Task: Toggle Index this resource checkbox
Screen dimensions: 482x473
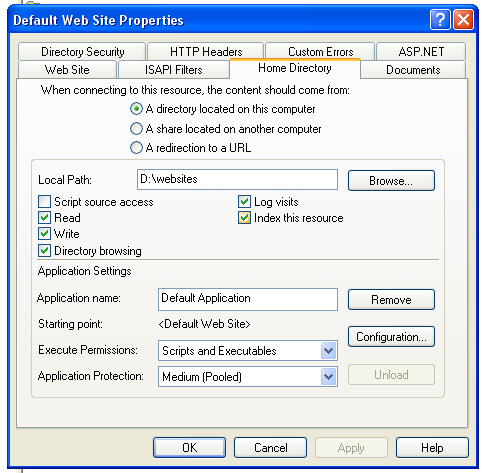Action: click(x=244, y=218)
